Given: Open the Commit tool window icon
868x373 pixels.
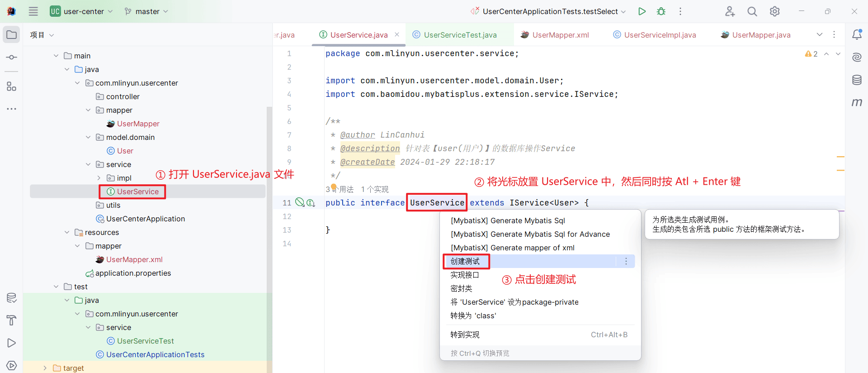Looking at the screenshot, I should pos(12,57).
